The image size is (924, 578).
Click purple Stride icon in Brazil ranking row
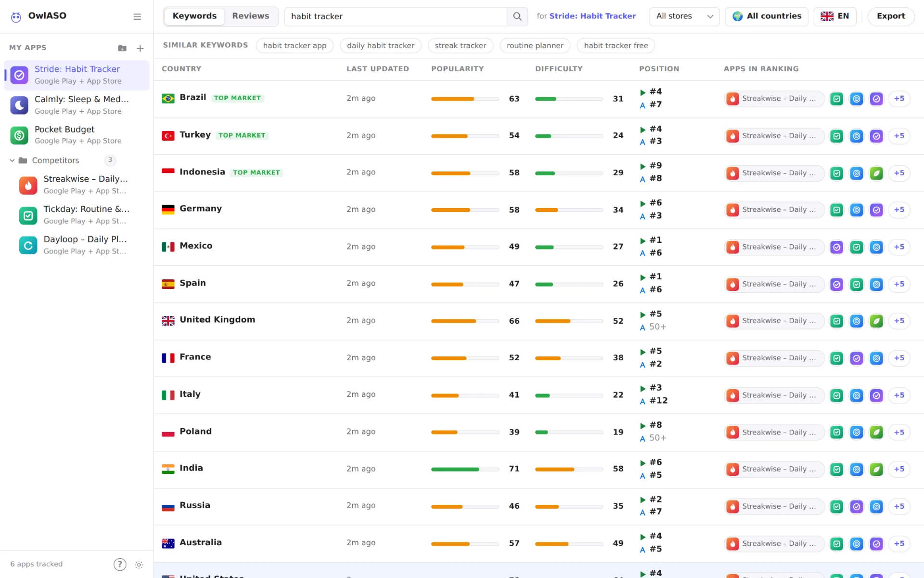pyautogui.click(x=877, y=99)
